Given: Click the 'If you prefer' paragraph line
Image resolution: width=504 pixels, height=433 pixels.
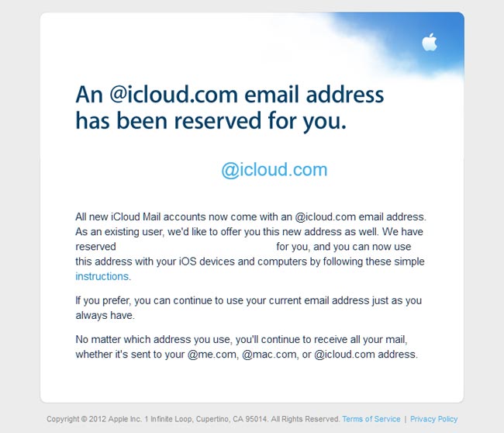Looking at the screenshot, I should tap(248, 300).
